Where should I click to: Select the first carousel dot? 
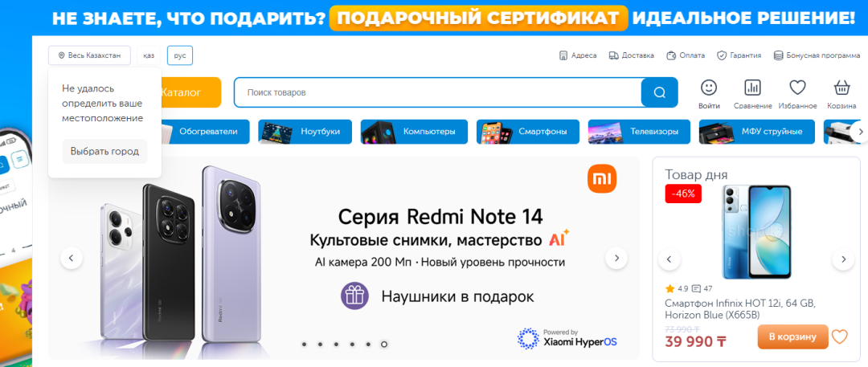(x=304, y=345)
